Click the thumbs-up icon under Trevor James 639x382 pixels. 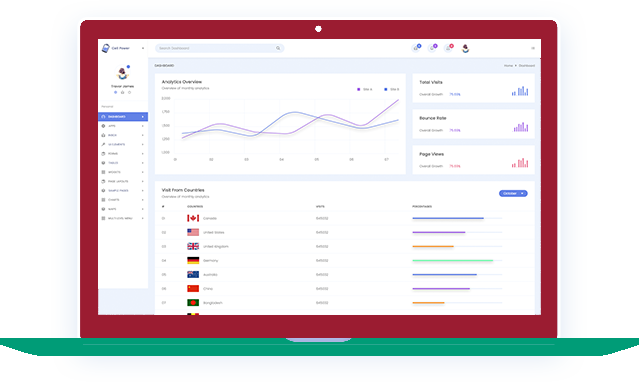pyautogui.click(x=122, y=93)
